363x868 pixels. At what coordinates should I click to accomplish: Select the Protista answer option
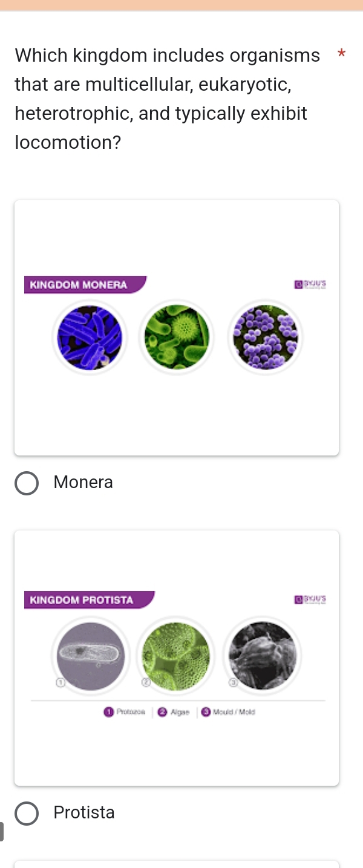[27, 813]
